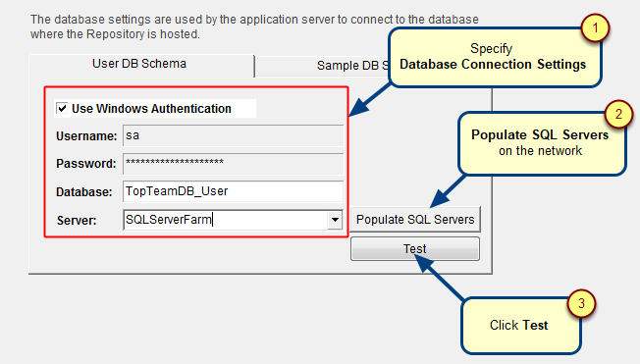
Task: Click the Username: label
Action: tap(86, 136)
